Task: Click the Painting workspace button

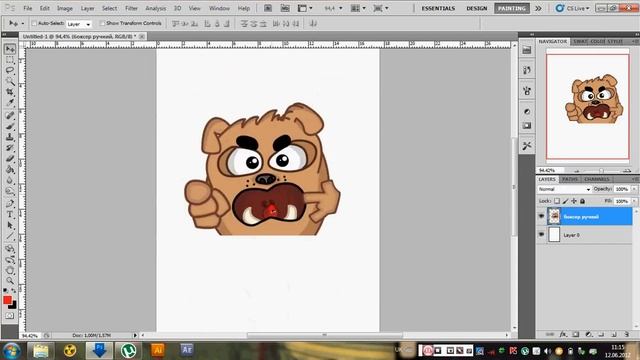Action: [511, 8]
